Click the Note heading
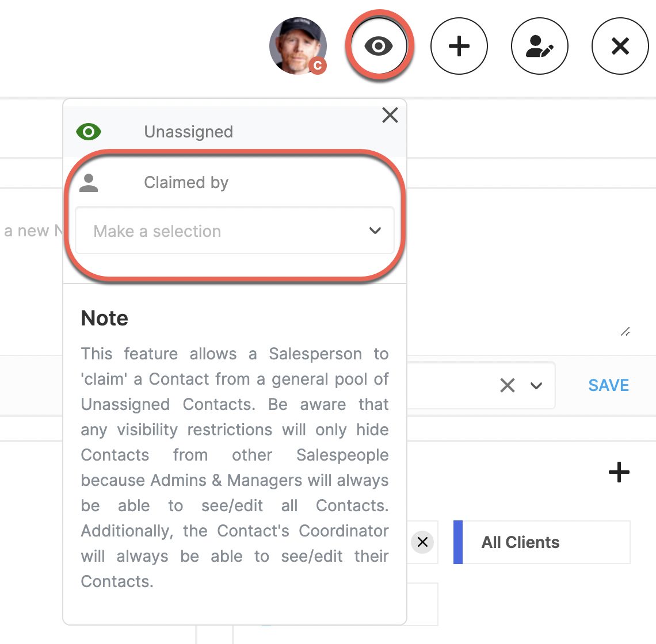 pyautogui.click(x=105, y=318)
